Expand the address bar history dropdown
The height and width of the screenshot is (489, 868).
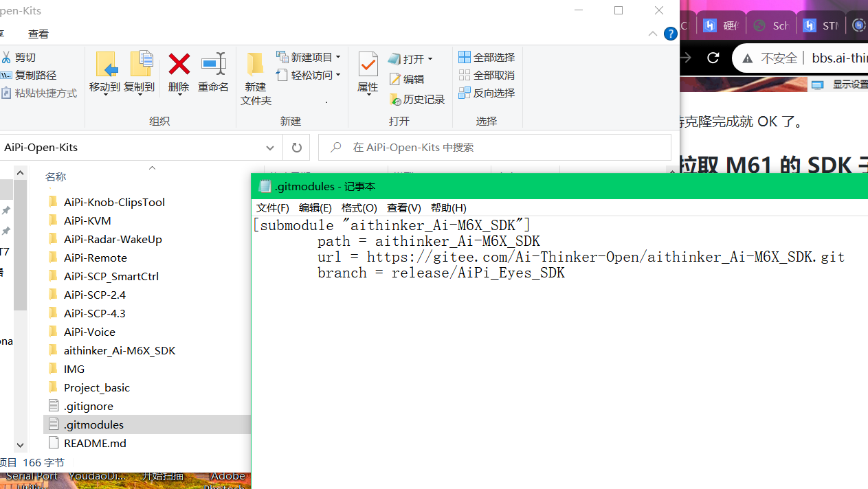(270, 148)
